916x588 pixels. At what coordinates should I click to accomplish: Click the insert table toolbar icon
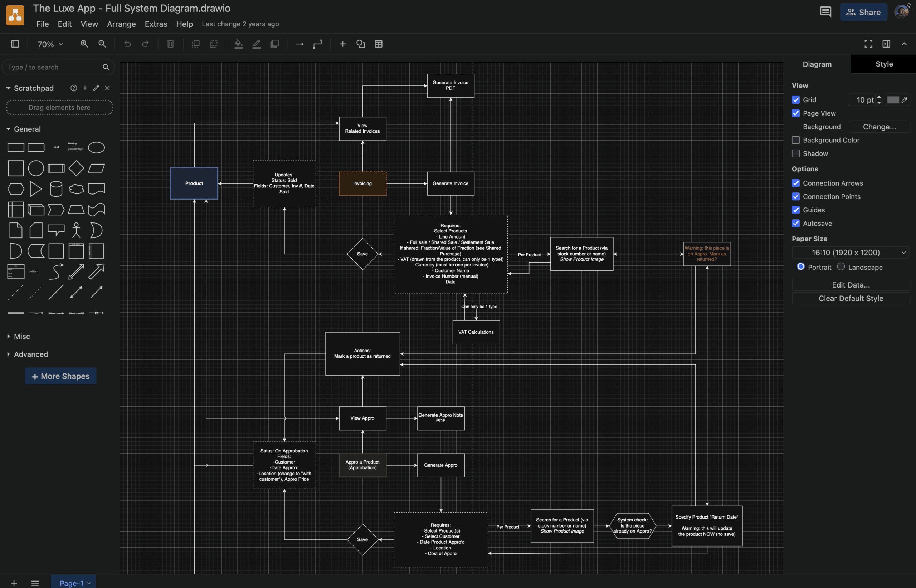[379, 44]
